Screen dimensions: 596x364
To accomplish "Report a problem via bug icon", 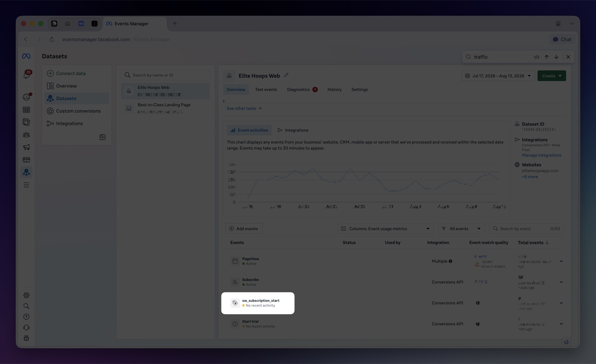I will (x=26, y=338).
